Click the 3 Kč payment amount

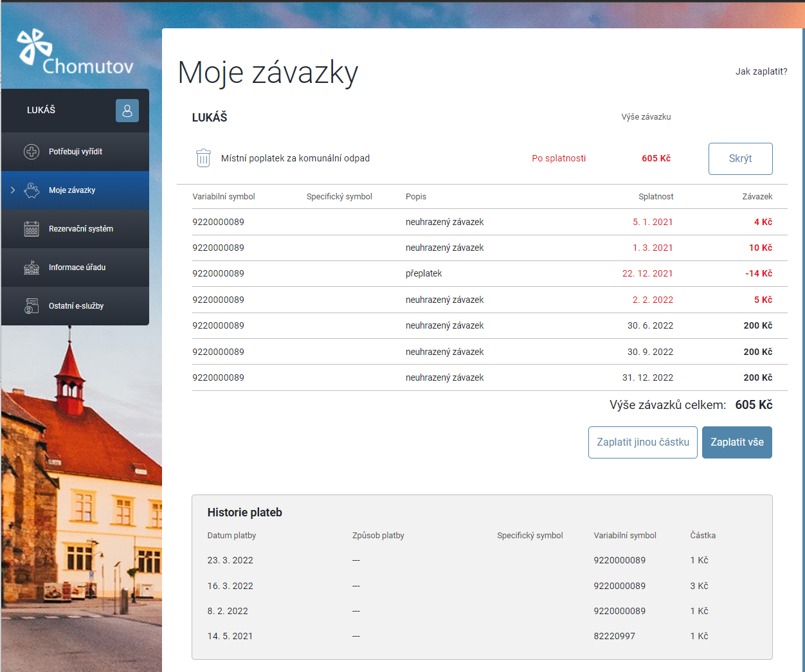699,586
